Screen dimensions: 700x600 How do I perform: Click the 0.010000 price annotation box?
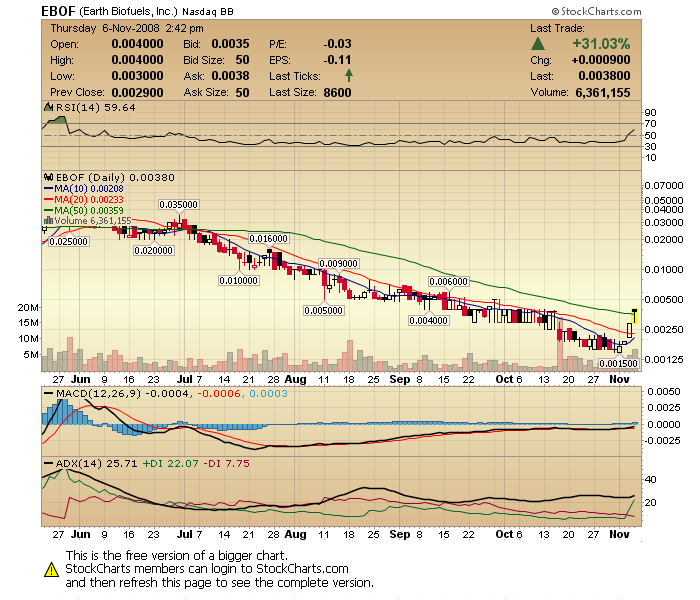coord(239,280)
